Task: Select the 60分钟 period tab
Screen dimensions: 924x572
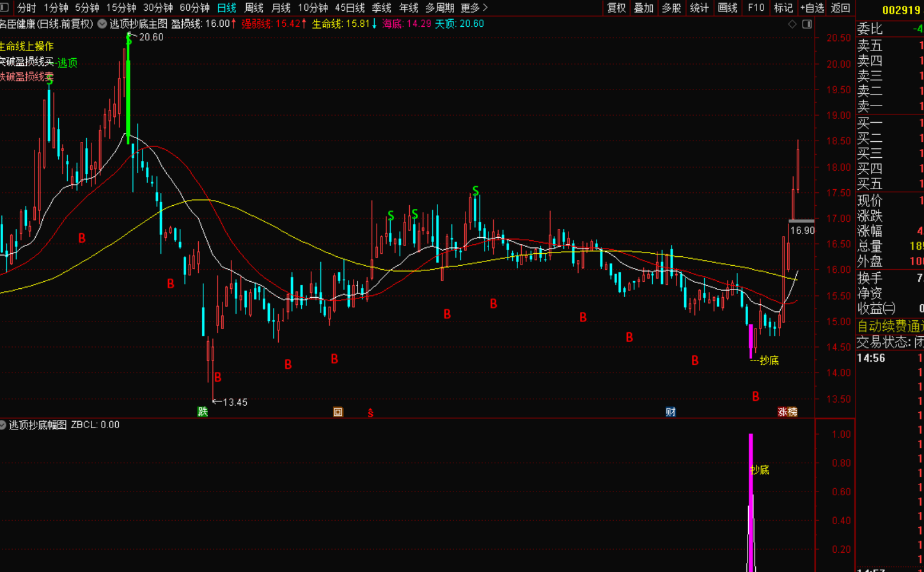Action: [x=194, y=8]
